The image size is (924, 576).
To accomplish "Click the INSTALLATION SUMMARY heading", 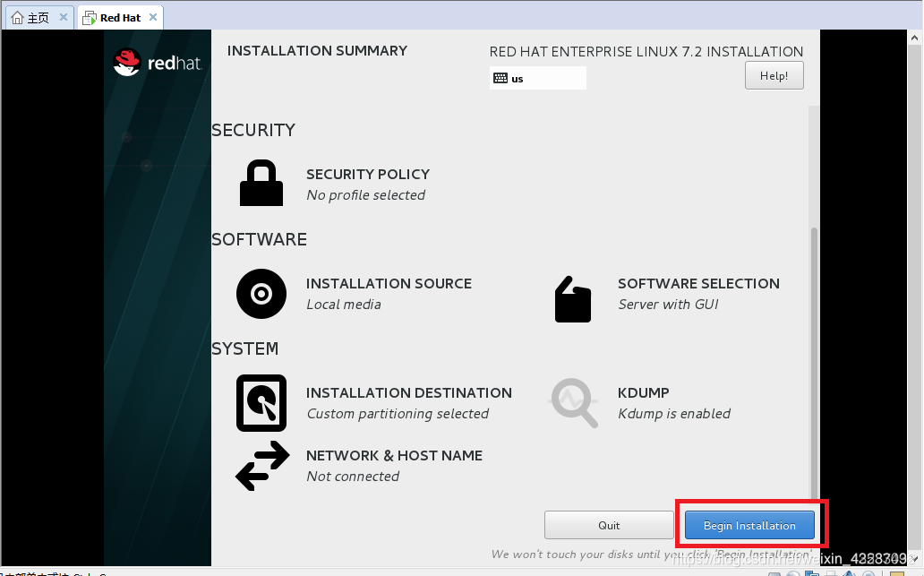I will 317,51.
